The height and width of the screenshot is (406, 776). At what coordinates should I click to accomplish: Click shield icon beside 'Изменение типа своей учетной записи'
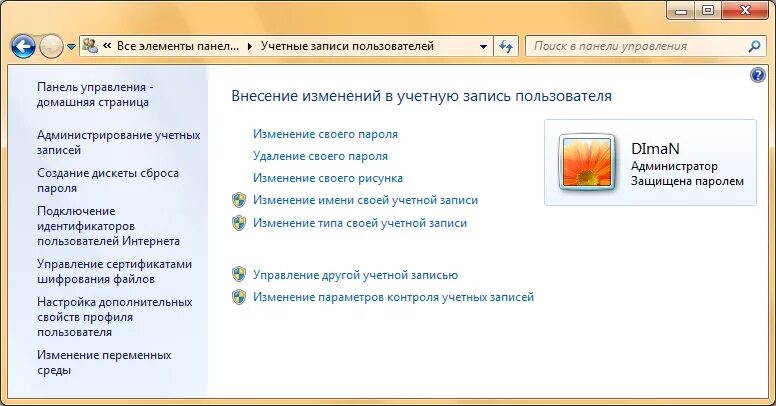pos(239,223)
